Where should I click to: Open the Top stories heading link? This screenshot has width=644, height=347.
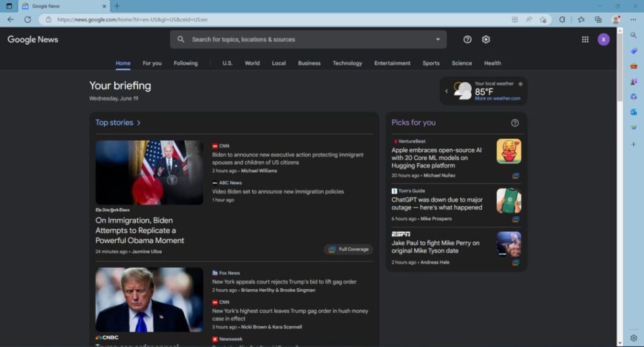coord(114,123)
